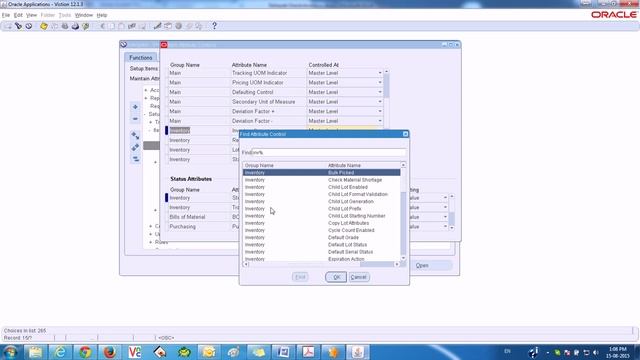Viewport: 640px width, 360px height.
Task: Click the Edit Field pencil toolbar icon
Action: 158,26
